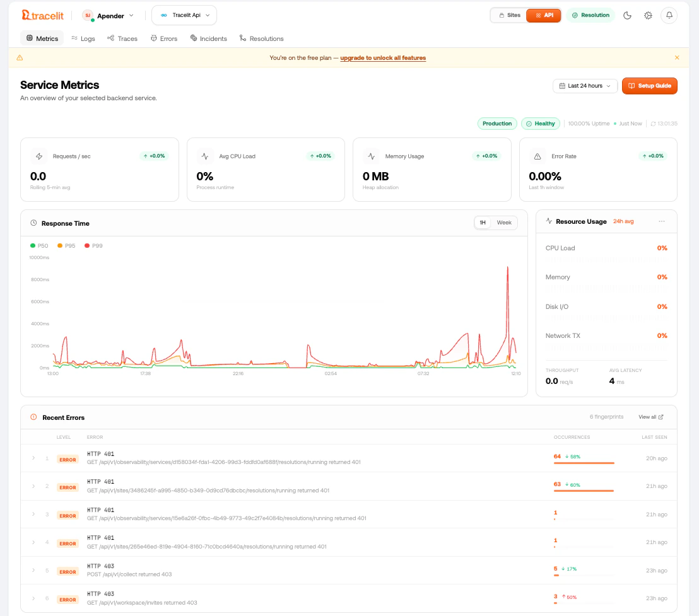The image size is (699, 616).
Task: Click the Setup Guide button
Action: (650, 86)
